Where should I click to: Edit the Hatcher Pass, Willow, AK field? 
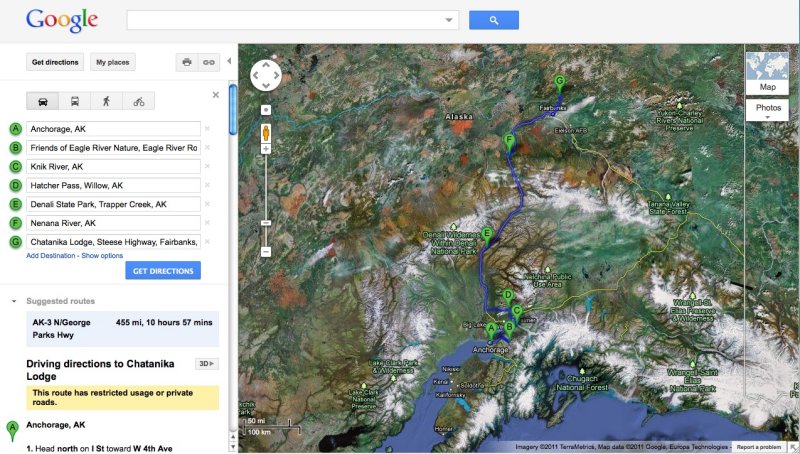tap(113, 185)
